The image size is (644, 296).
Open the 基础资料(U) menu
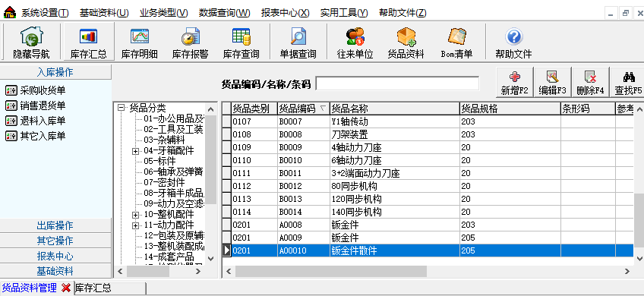(104, 13)
